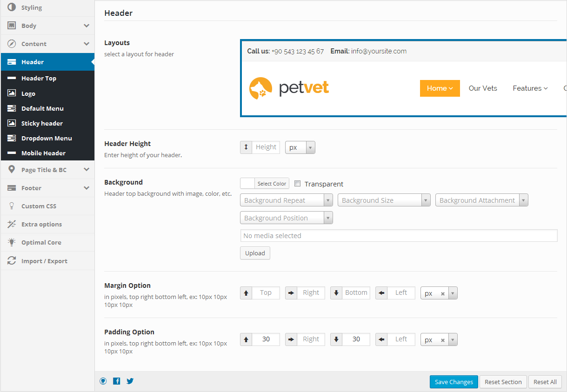Open the Header Height px unit dropdown
This screenshot has width=567, height=392.
pos(300,147)
